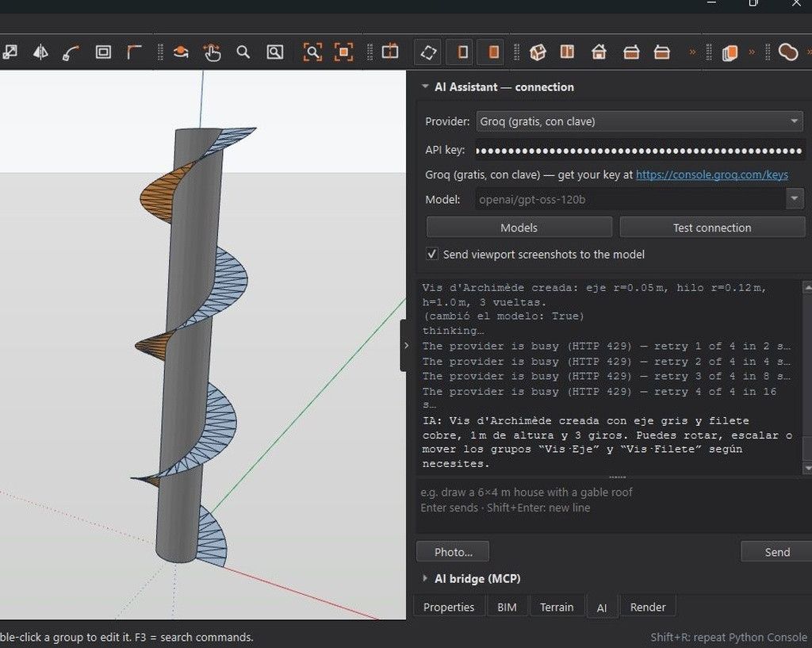Select the plain magnifier Zoom tool

click(x=243, y=52)
